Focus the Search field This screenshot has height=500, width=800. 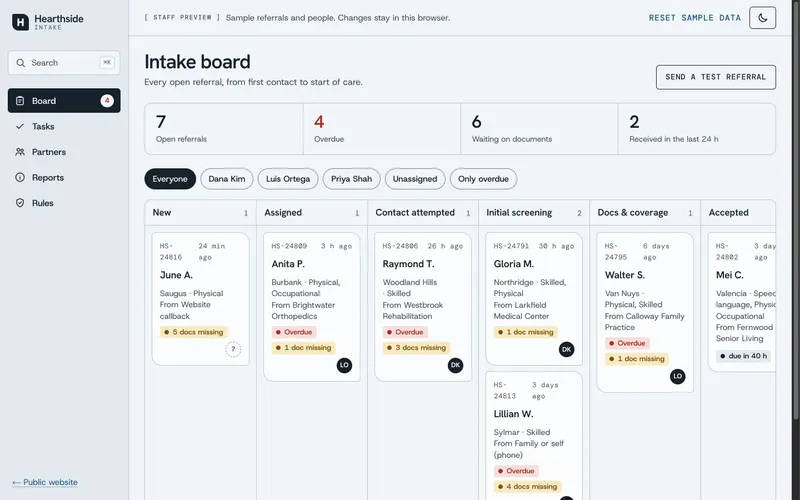coord(64,63)
